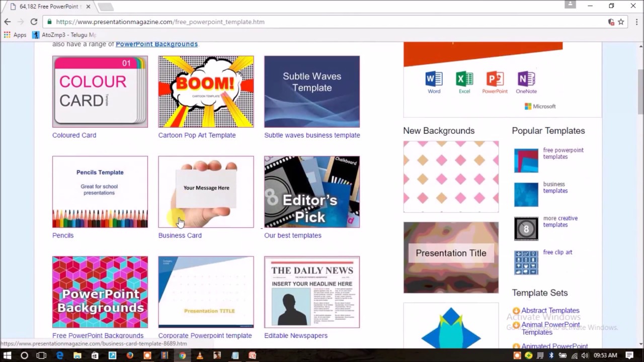
Task: Open the Windows Start menu
Action: click(x=8, y=355)
